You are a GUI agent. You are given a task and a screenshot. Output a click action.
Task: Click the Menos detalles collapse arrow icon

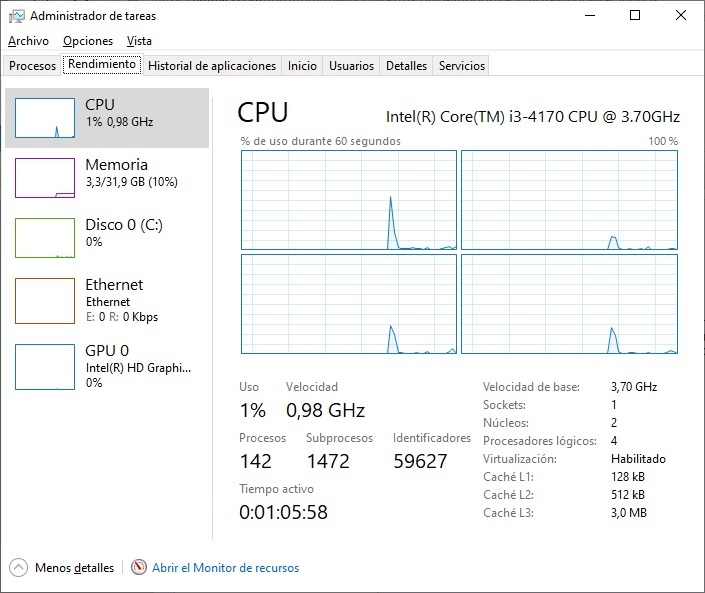19,567
